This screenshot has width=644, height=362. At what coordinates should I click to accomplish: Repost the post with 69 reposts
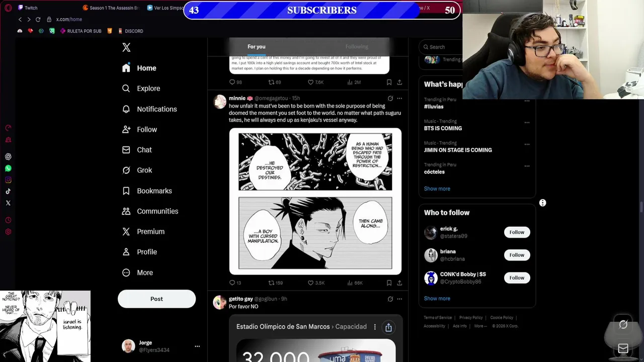coord(275,82)
